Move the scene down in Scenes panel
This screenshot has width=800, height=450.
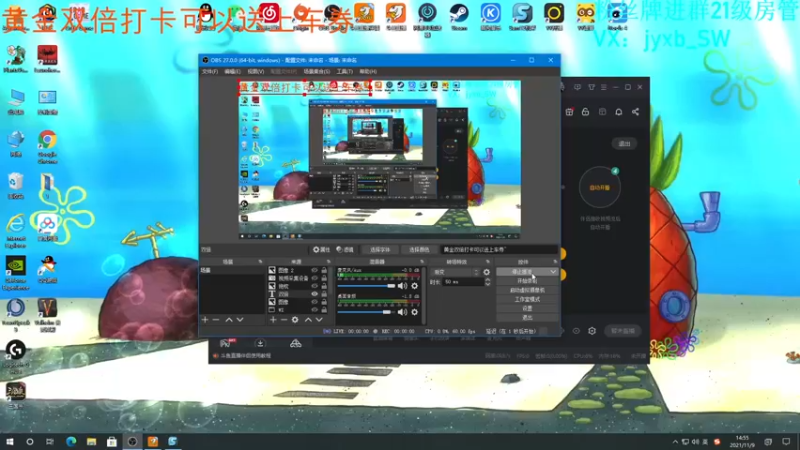240,320
